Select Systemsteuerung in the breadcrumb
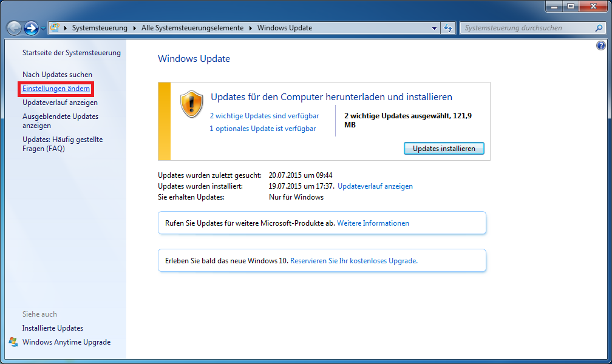The height and width of the screenshot is (364, 612). [100, 28]
